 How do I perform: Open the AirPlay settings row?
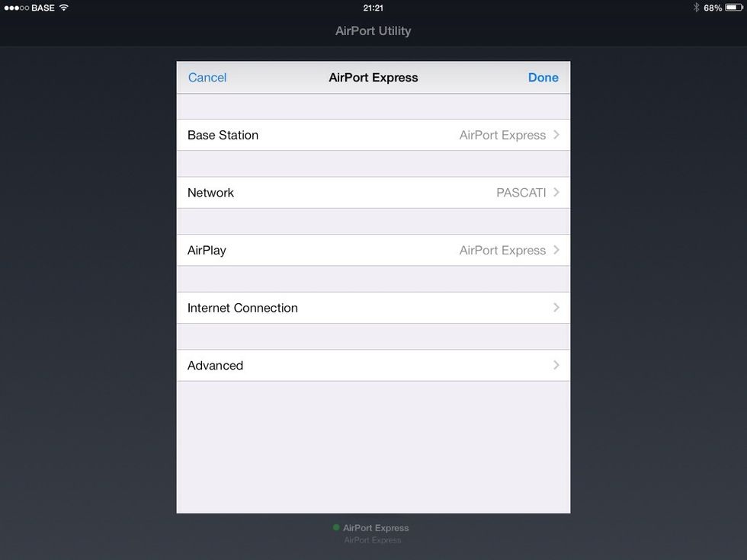(373, 250)
